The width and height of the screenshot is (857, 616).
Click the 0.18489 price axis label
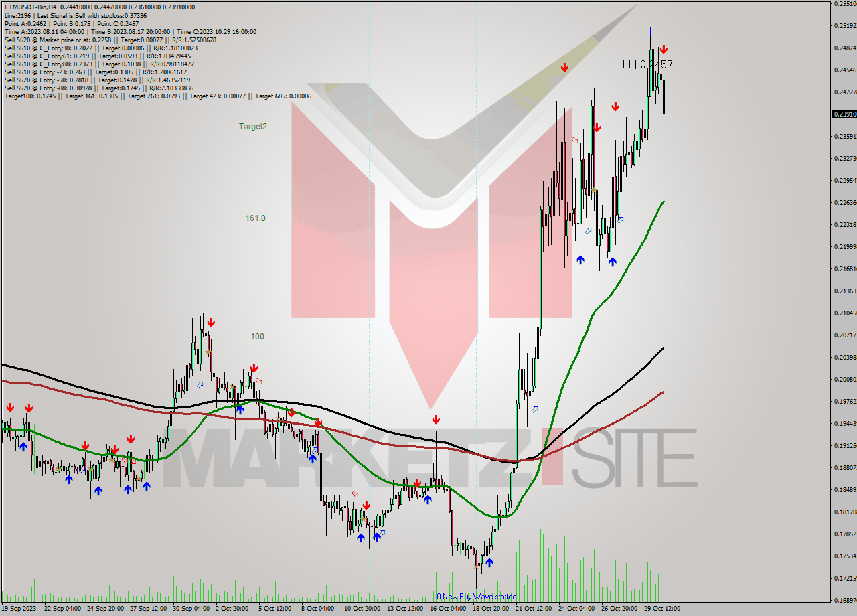(846, 489)
